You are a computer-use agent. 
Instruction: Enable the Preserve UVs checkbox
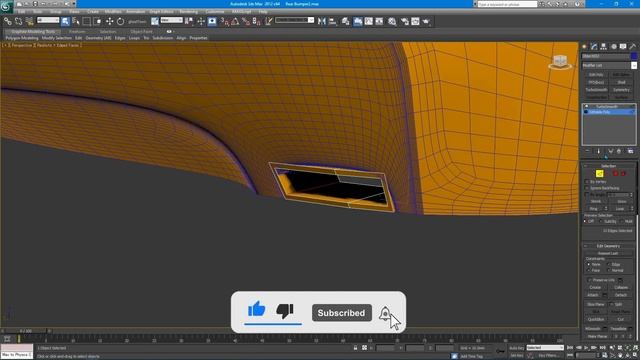pos(590,280)
